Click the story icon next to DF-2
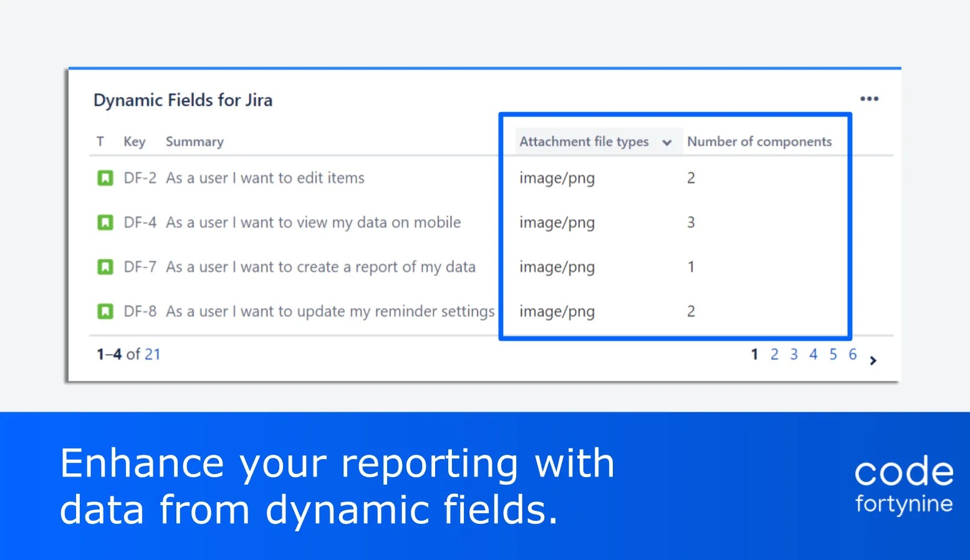The image size is (970, 560). (105, 178)
